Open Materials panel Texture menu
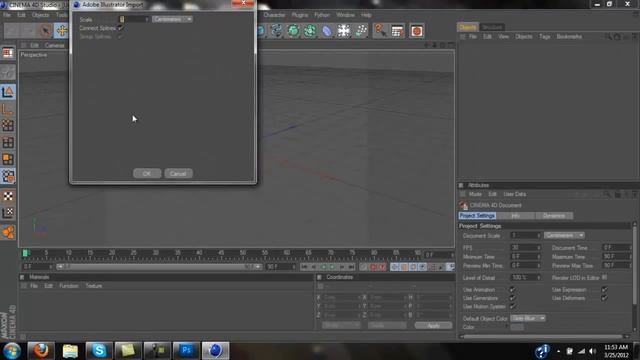 point(94,286)
